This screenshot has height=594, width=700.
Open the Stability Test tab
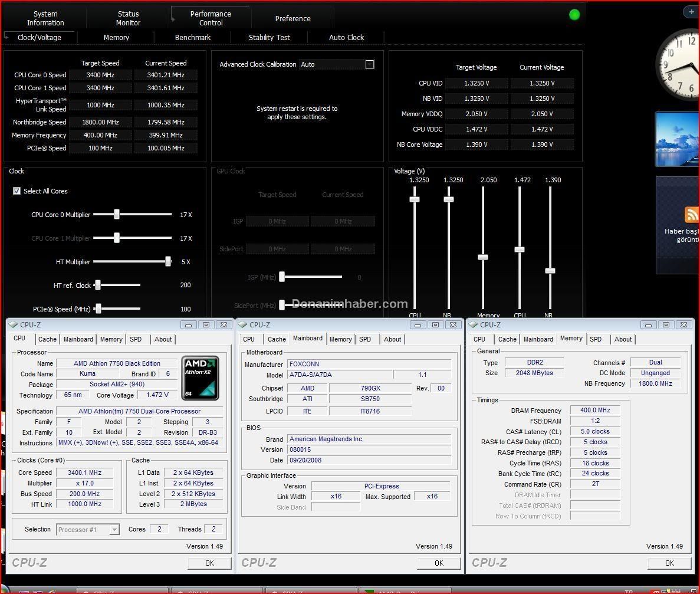pos(269,37)
